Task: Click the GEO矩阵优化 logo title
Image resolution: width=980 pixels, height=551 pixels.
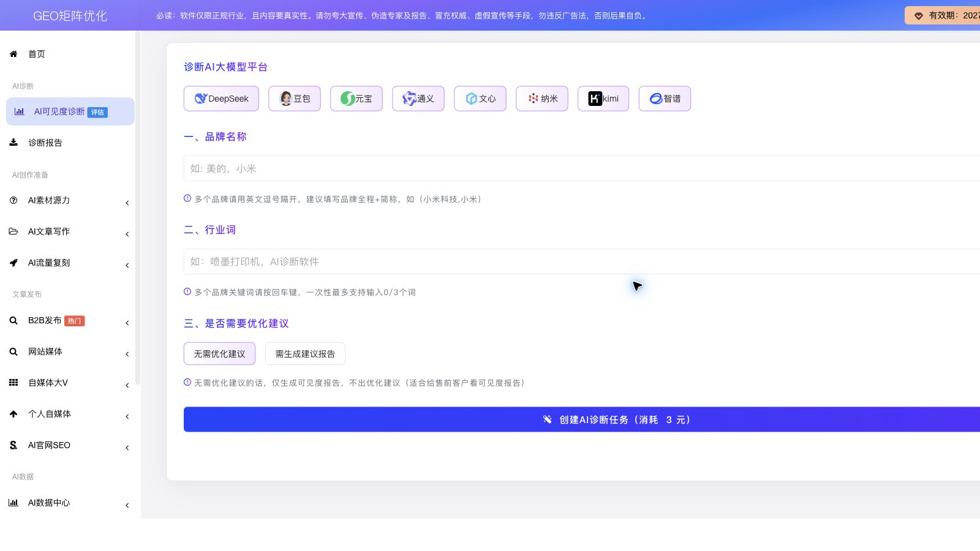Action: (x=70, y=16)
